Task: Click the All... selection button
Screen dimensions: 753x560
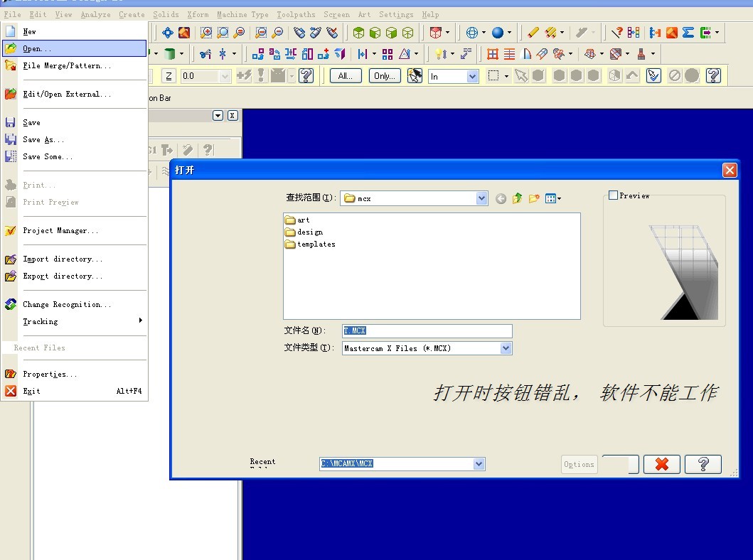Action: pyautogui.click(x=346, y=76)
